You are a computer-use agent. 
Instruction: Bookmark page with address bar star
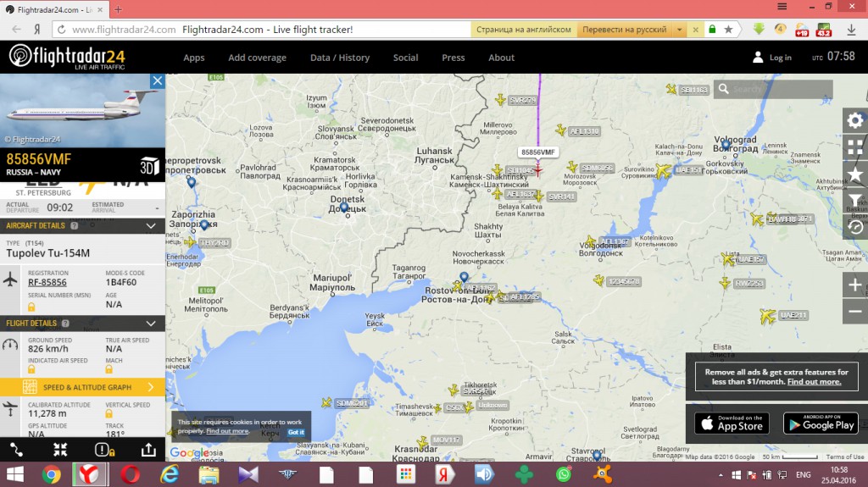point(728,30)
